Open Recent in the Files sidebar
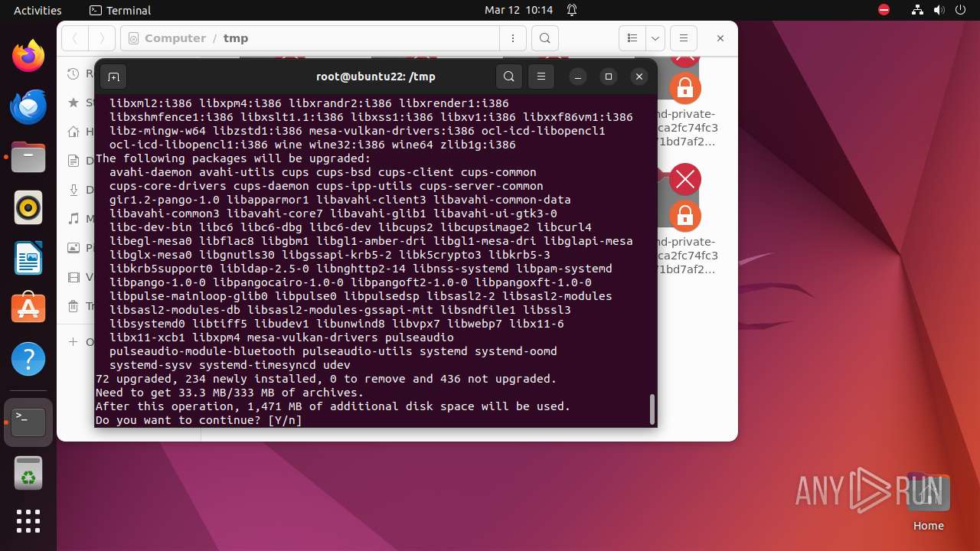 pos(80,73)
